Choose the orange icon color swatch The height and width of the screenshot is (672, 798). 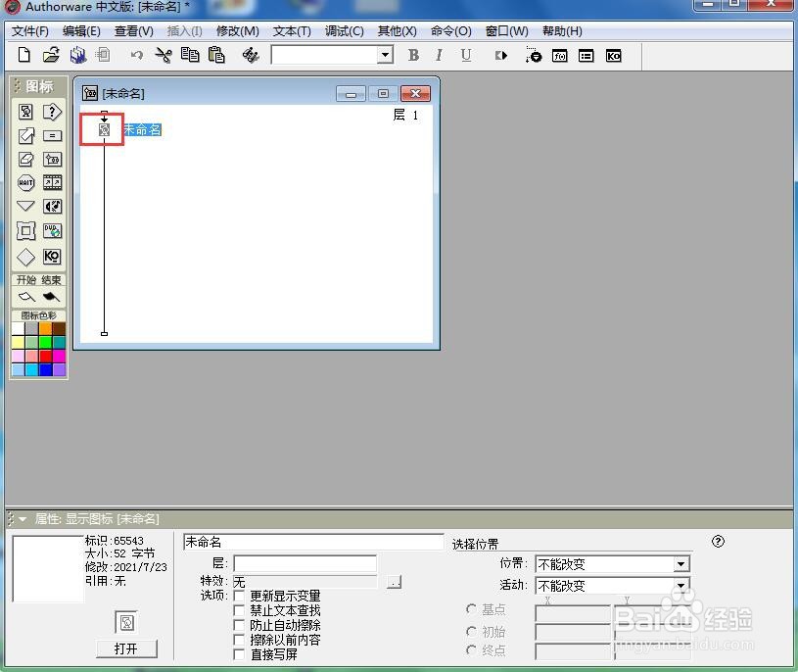point(45,328)
